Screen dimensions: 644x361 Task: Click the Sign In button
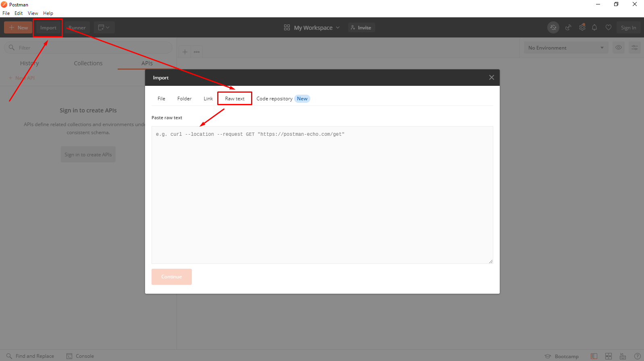click(x=628, y=27)
